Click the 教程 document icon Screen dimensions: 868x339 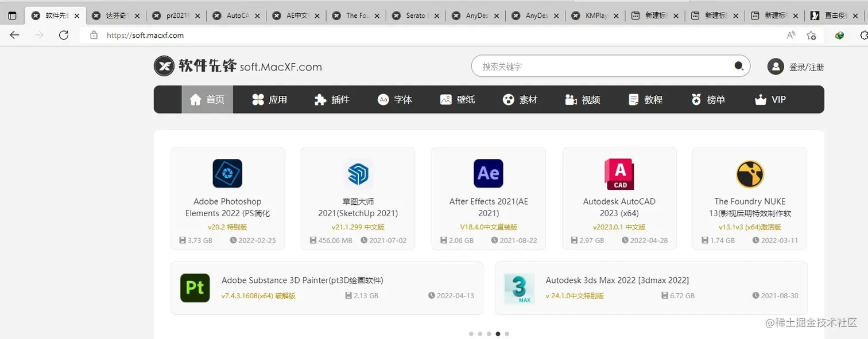click(634, 100)
